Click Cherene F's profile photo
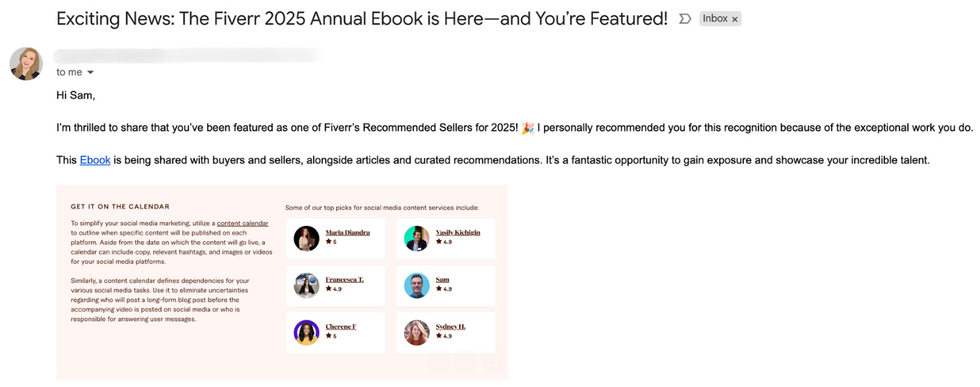The height and width of the screenshot is (387, 980). pos(307,332)
